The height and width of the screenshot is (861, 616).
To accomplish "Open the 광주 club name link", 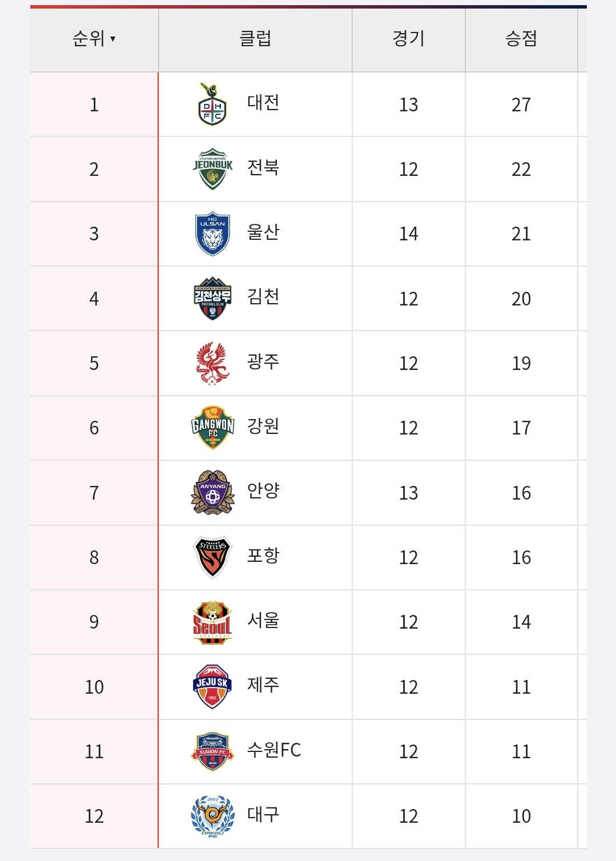I will pos(263,361).
